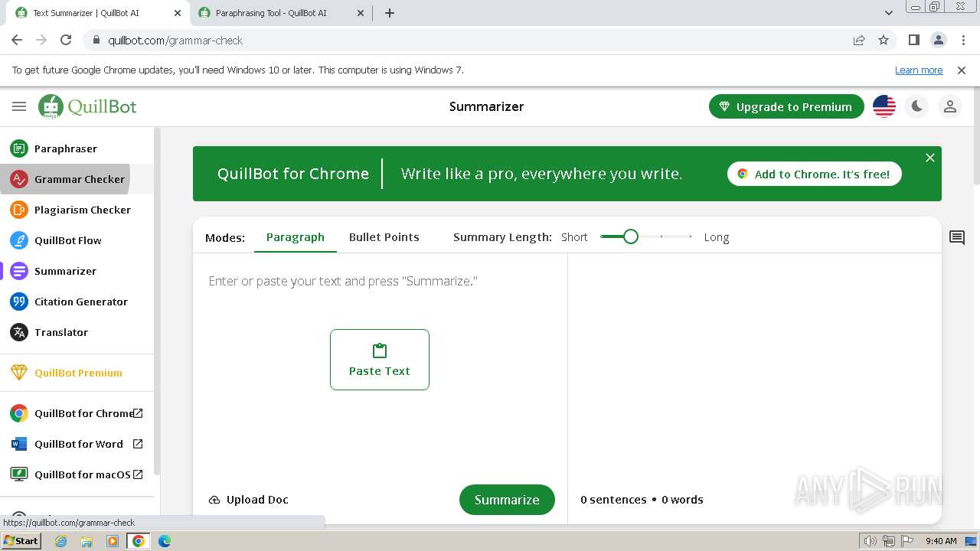This screenshot has height=551, width=980.
Task: Click the Summary Length slider handle
Action: pyautogui.click(x=631, y=236)
